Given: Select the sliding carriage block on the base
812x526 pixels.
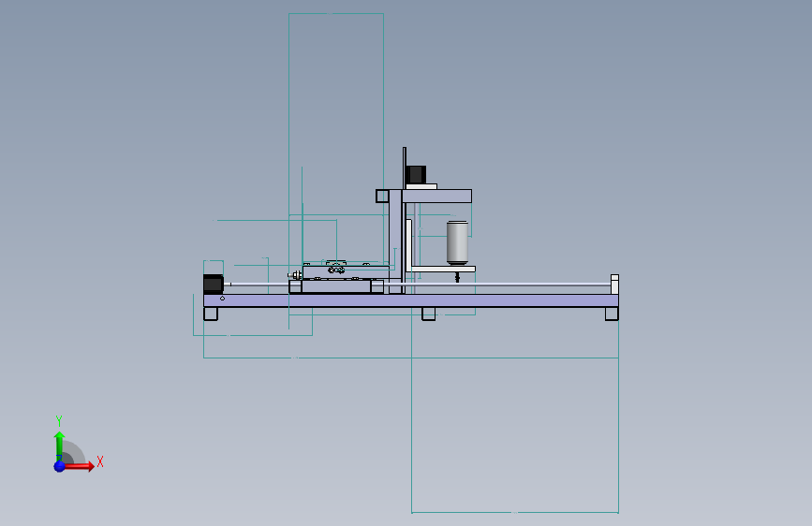Looking at the screenshot, I should [x=336, y=285].
